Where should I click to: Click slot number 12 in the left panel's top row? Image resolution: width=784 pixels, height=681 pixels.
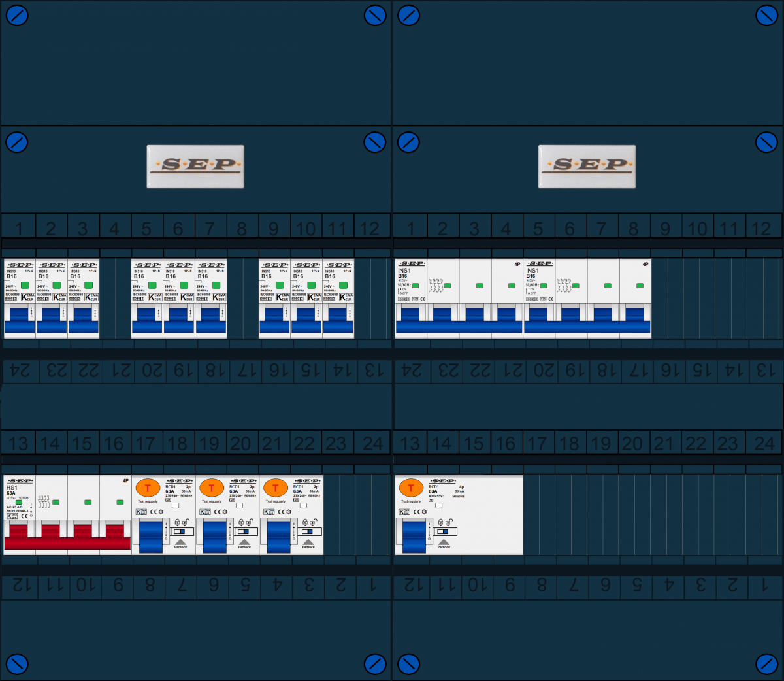[x=370, y=228]
